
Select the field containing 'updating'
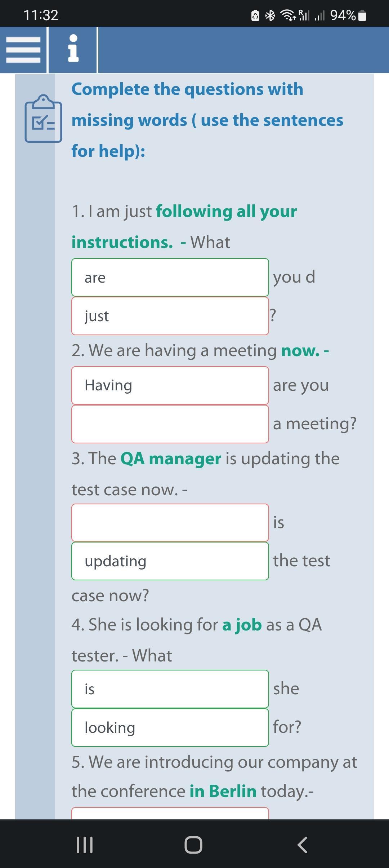pos(170,561)
